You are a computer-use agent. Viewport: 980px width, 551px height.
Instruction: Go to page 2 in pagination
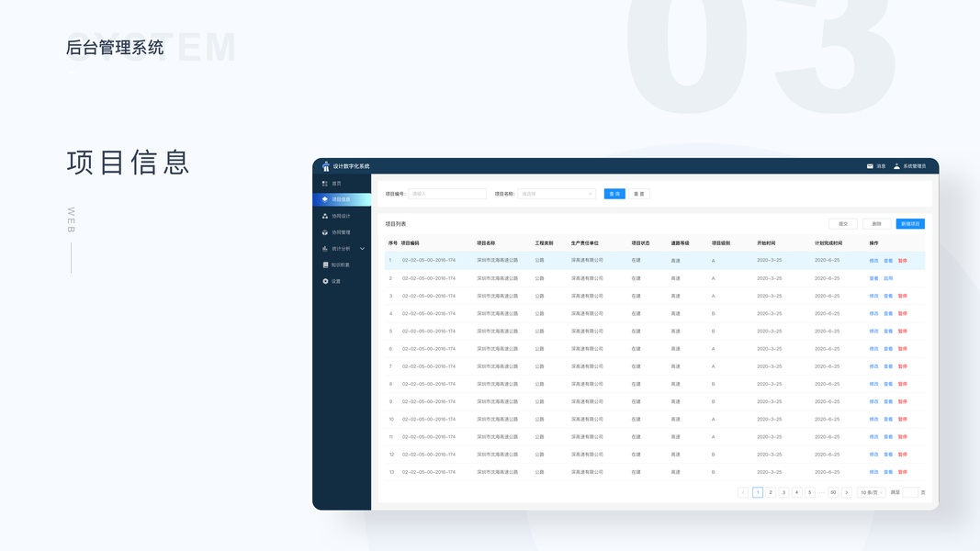(771, 492)
